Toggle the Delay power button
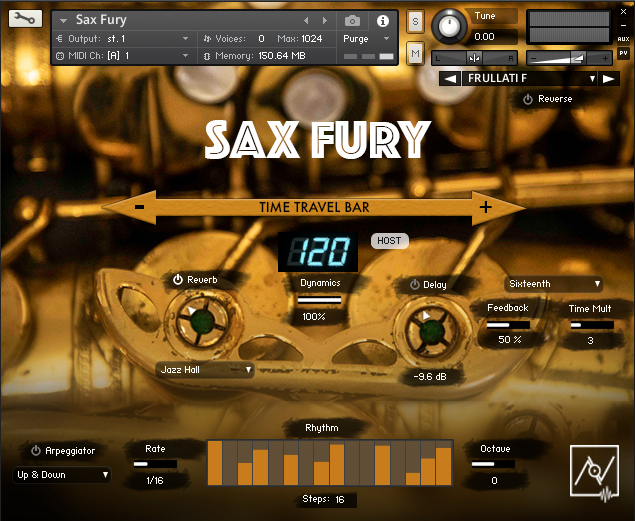 point(414,285)
